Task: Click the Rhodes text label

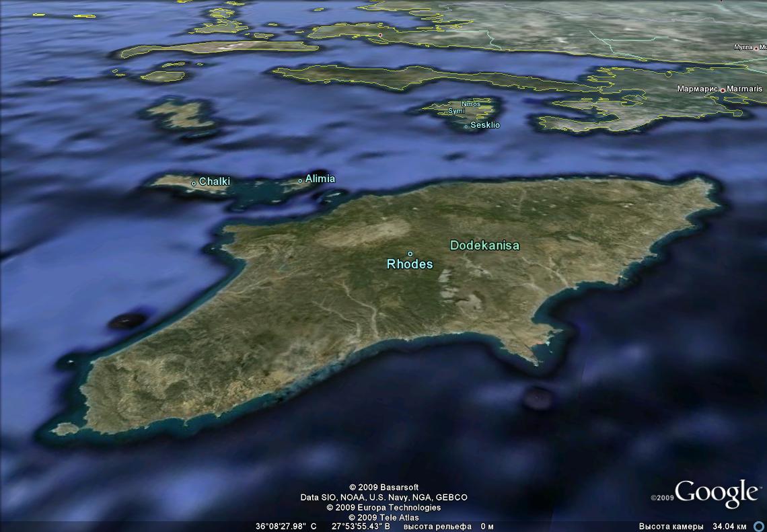Action: (410, 264)
